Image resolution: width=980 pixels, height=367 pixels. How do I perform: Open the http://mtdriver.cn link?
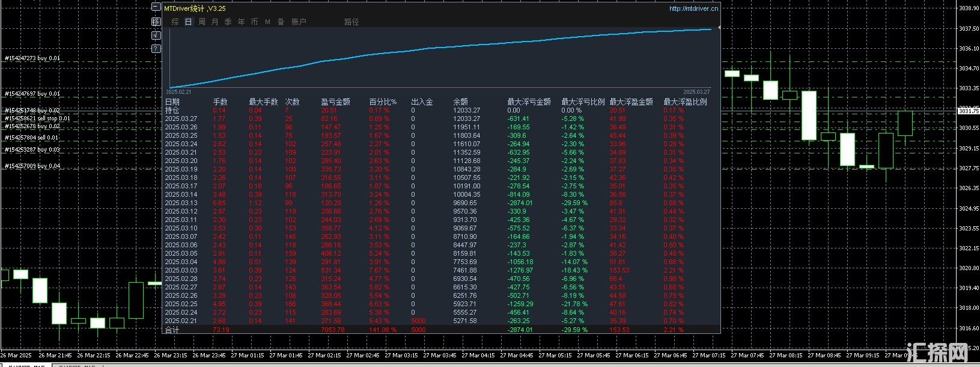[693, 8]
